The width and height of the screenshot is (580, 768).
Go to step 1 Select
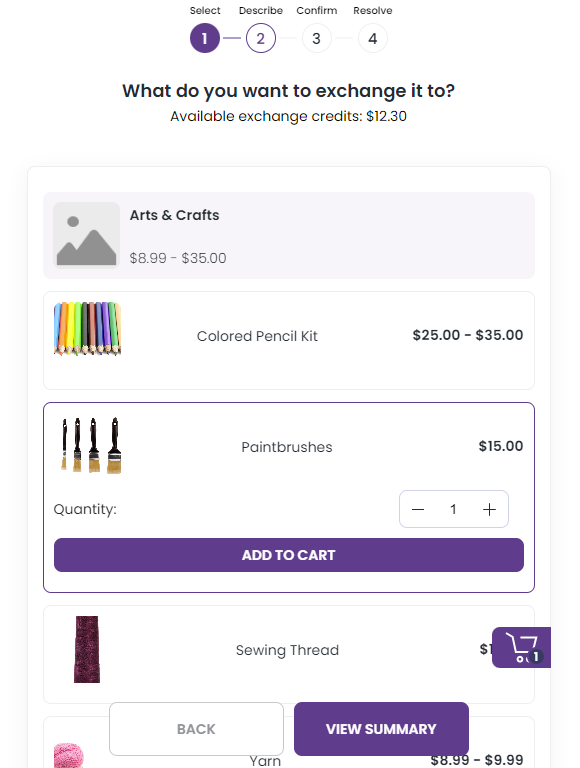205,38
